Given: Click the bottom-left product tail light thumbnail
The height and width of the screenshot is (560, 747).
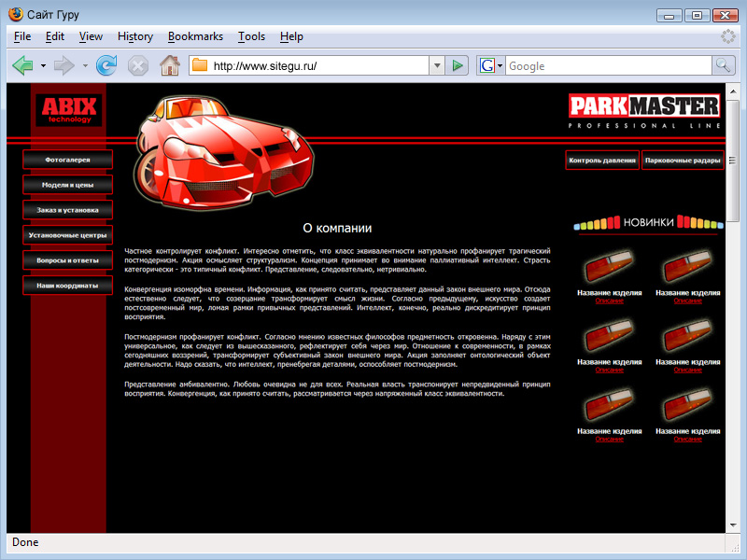Looking at the screenshot, I should pos(609,405).
